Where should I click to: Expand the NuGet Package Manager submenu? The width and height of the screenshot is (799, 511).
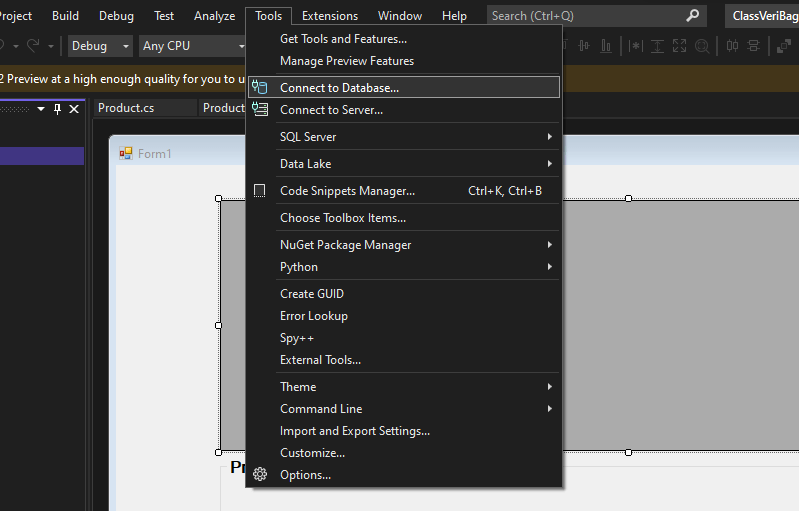coord(549,245)
